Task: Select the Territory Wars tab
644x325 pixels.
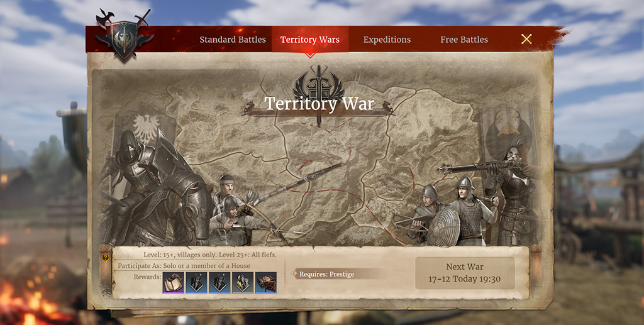Action: pyautogui.click(x=310, y=40)
